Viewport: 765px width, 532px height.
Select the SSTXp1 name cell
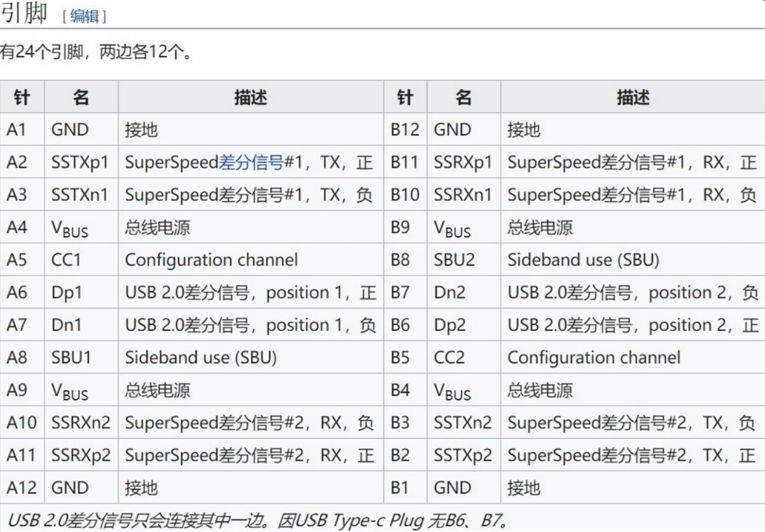pyautogui.click(x=81, y=162)
